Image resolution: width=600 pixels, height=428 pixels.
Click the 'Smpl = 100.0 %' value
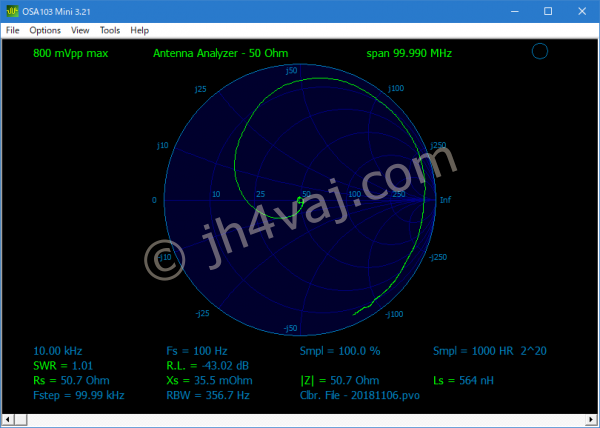tap(340, 351)
